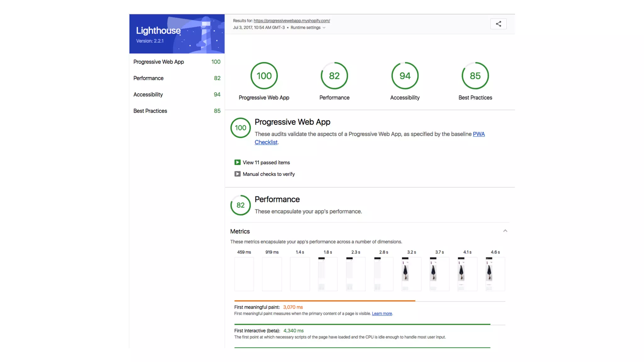Click Learn more under First meaningful paint
The image size is (644, 362).
[x=382, y=314]
